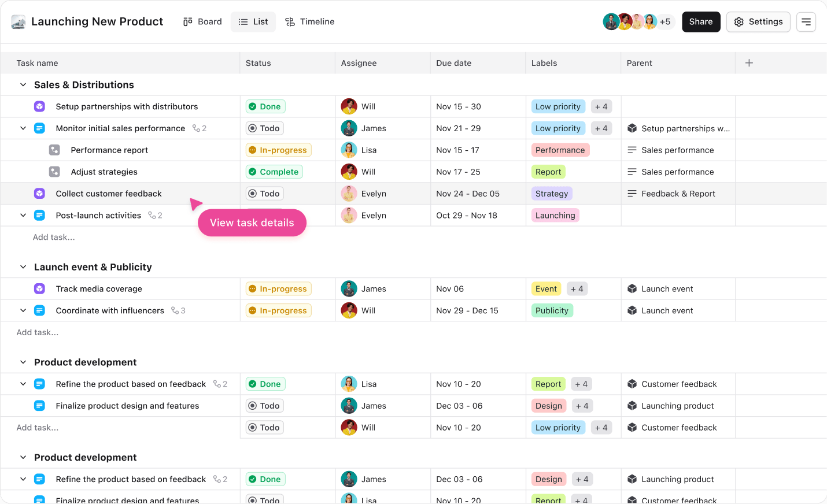
Task: Collapse the Sales & Distributions section
Action: 23,85
